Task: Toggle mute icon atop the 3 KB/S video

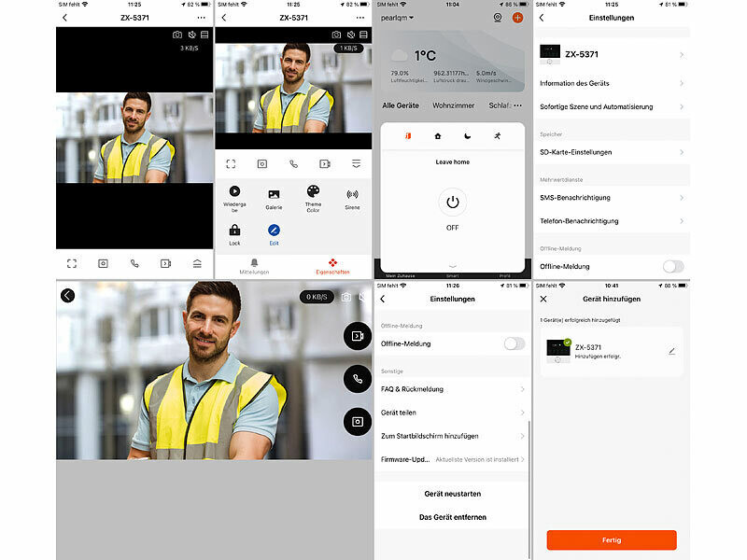Action: pos(192,35)
